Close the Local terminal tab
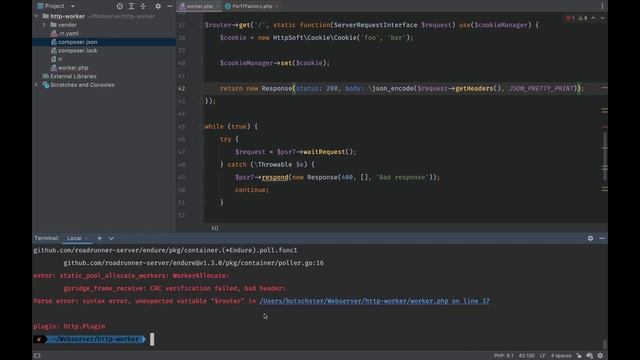 86,238
